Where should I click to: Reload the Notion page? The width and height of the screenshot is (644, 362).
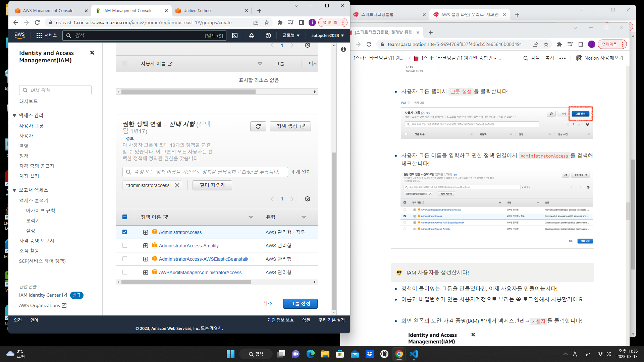coord(369,44)
